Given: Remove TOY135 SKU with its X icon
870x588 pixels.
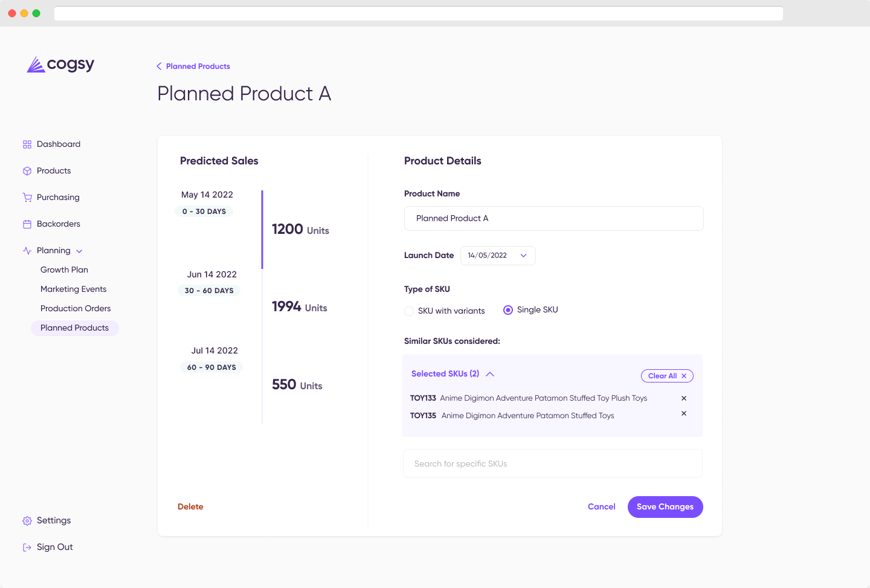Looking at the screenshot, I should click(684, 413).
